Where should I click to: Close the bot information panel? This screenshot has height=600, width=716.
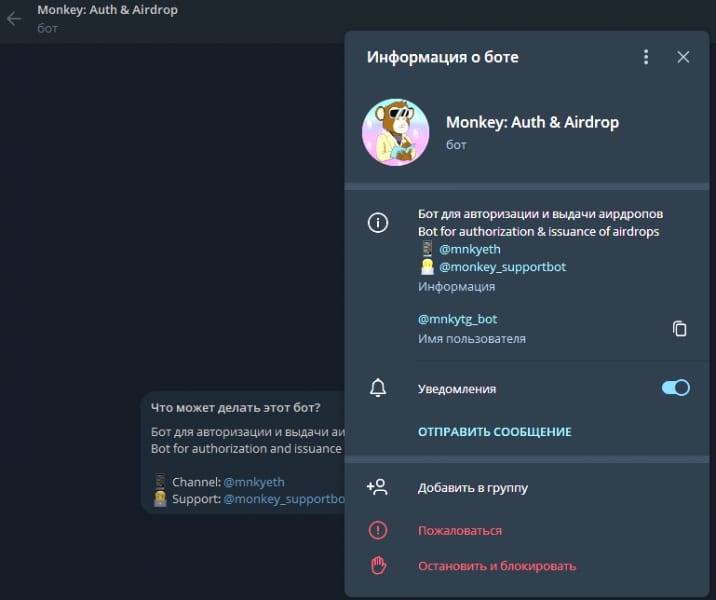point(683,57)
